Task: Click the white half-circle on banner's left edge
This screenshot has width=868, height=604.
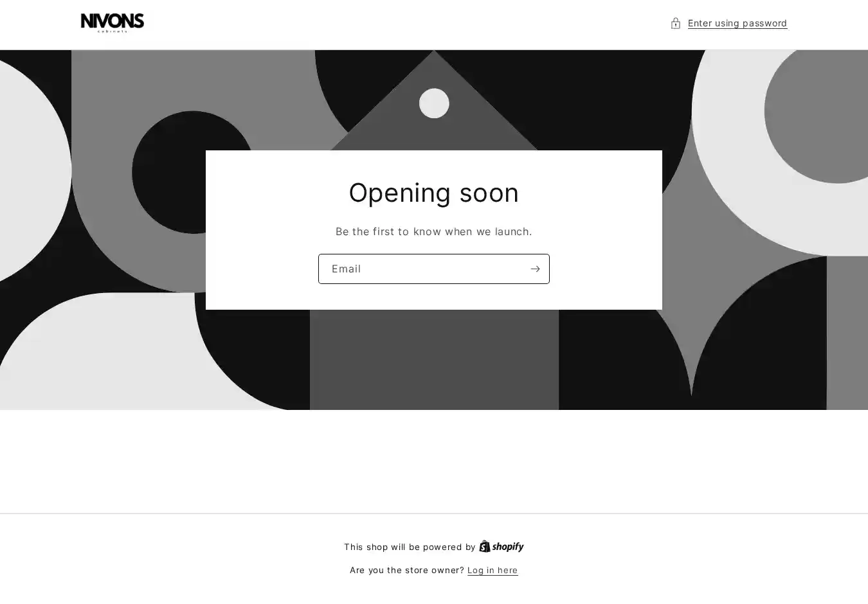Action: 32,170
